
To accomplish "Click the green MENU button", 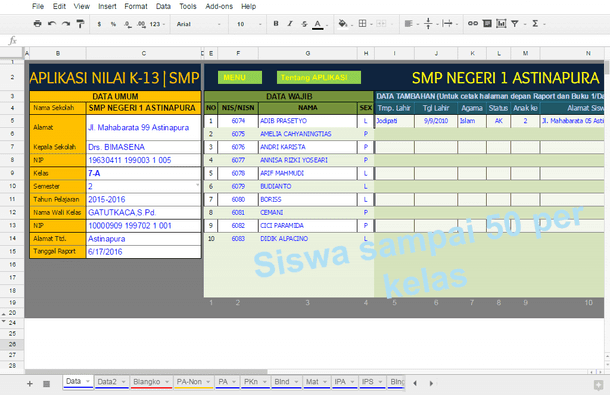I will (x=240, y=77).
